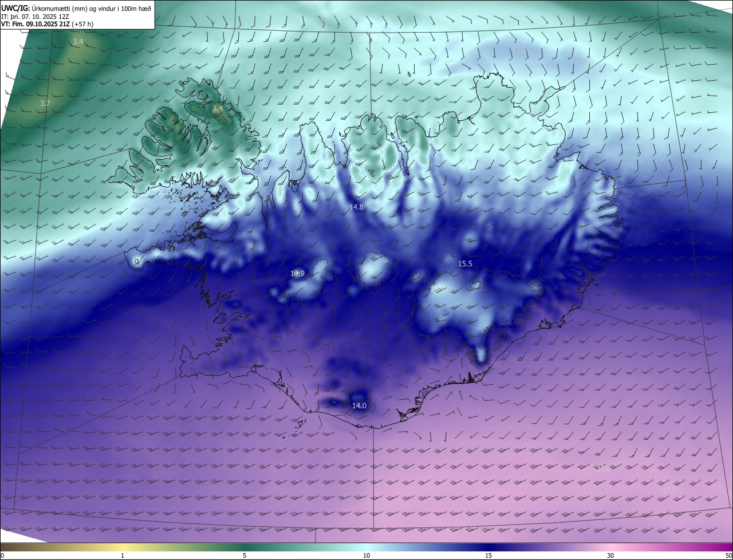The height and width of the screenshot is (560, 733).
Task: Click the map title "Úrkomumætti (mm) og vindur í 100m hæð"
Action: click(92, 9)
